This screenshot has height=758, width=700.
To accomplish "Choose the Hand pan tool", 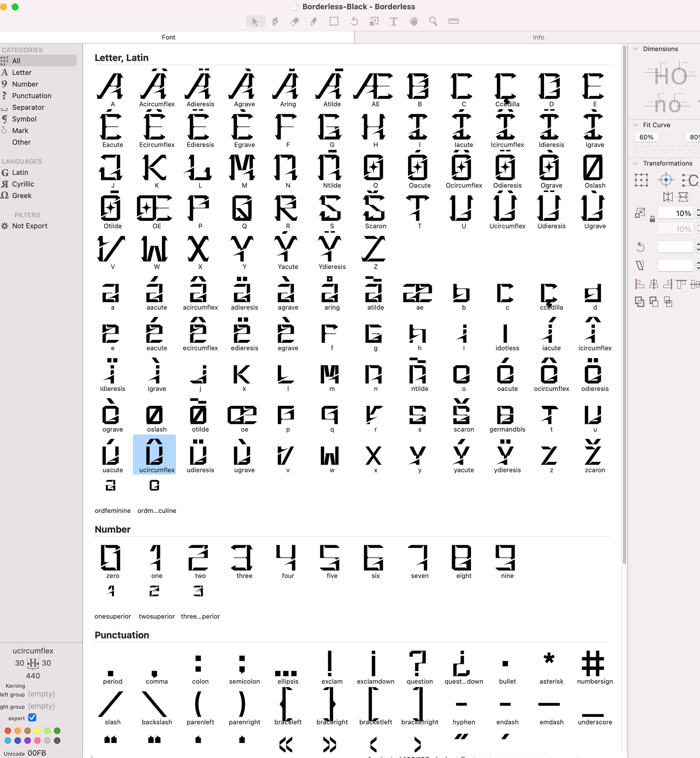I will (x=414, y=22).
